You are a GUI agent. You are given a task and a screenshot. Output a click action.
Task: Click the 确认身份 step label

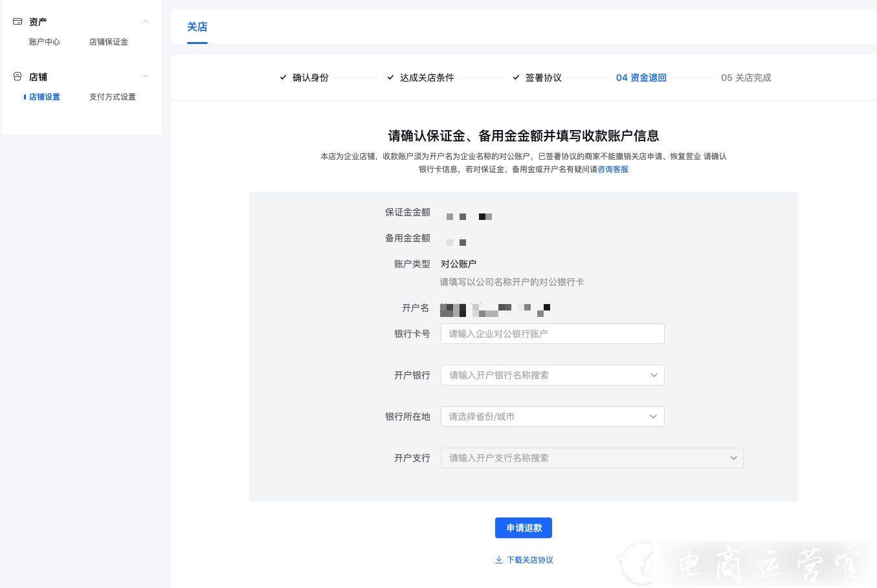pos(311,78)
